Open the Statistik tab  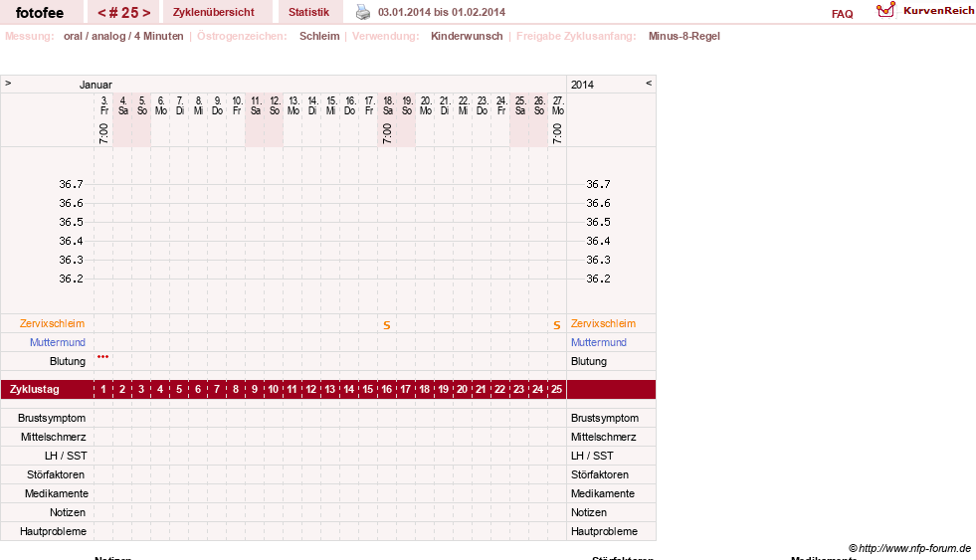pyautogui.click(x=308, y=12)
